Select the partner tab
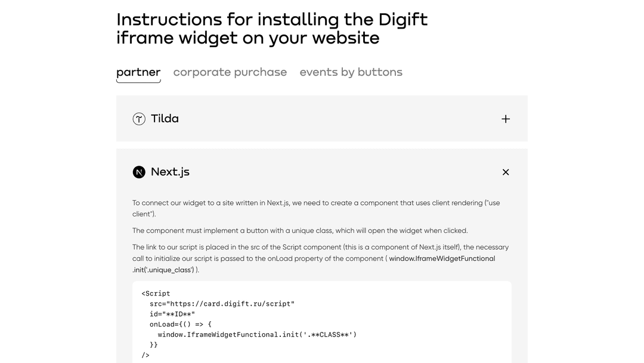Screen dimensions: 644x363 coord(138,72)
